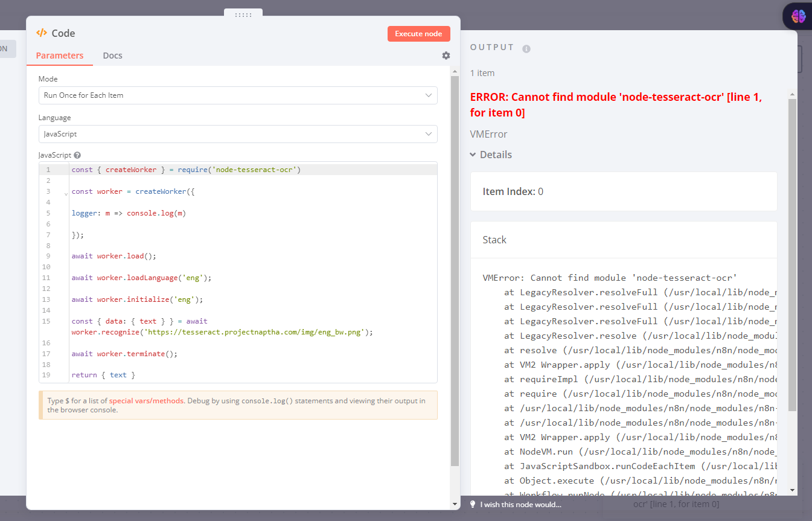This screenshot has width=812, height=521.
Task: Click the JavaScript help question mark icon
Action: click(x=77, y=155)
